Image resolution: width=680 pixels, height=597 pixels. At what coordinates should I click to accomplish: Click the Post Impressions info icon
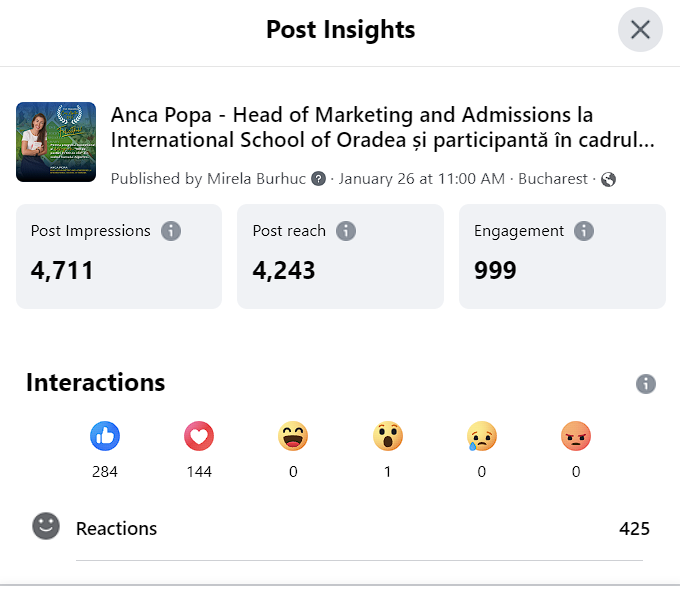171,231
